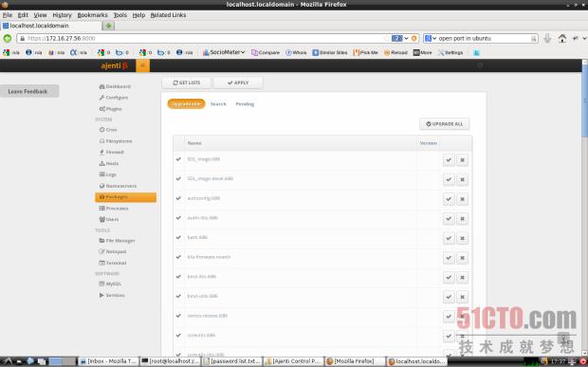Click Reload in the SEO toolbar
Screen dimensions: 588x367
pyautogui.click(x=395, y=53)
